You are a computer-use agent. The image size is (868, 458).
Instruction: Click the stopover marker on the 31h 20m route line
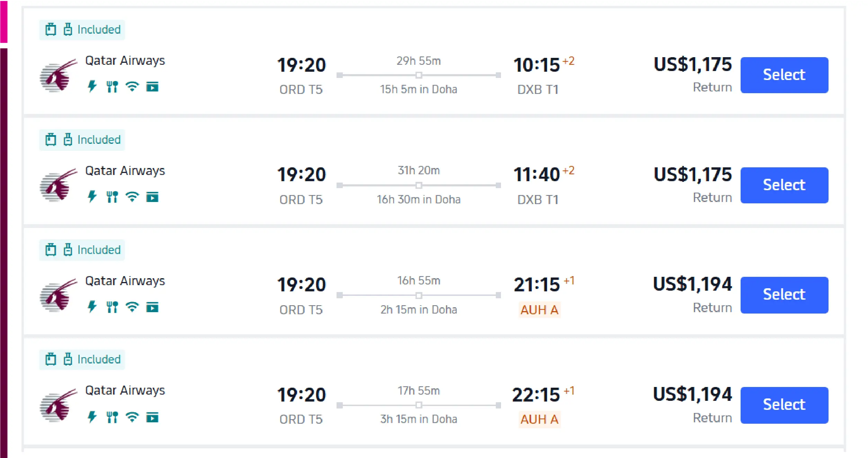[419, 185]
